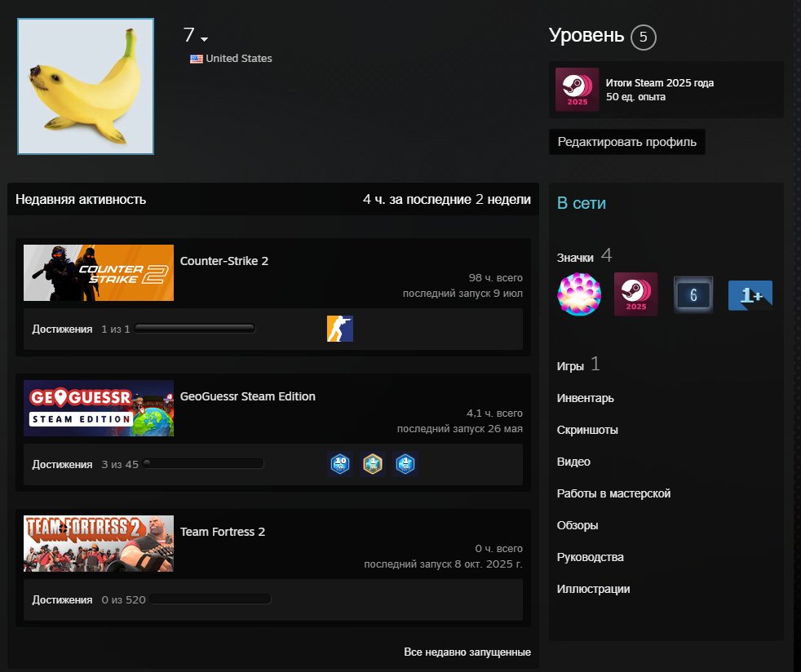Open Counter-Strike 2 game banner
The image size is (801, 672).
pos(99,272)
